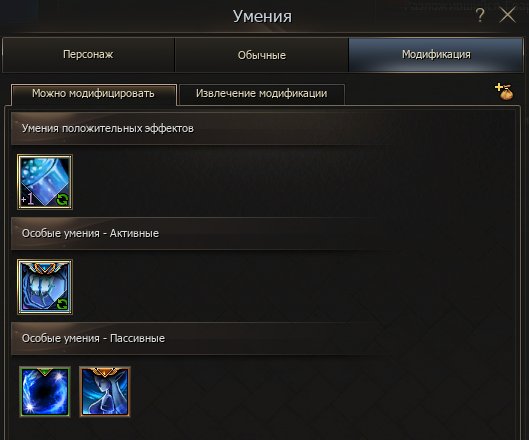The width and height of the screenshot is (529, 440).
Task: Collapse Особые умения - Активные header
Action: point(263,233)
